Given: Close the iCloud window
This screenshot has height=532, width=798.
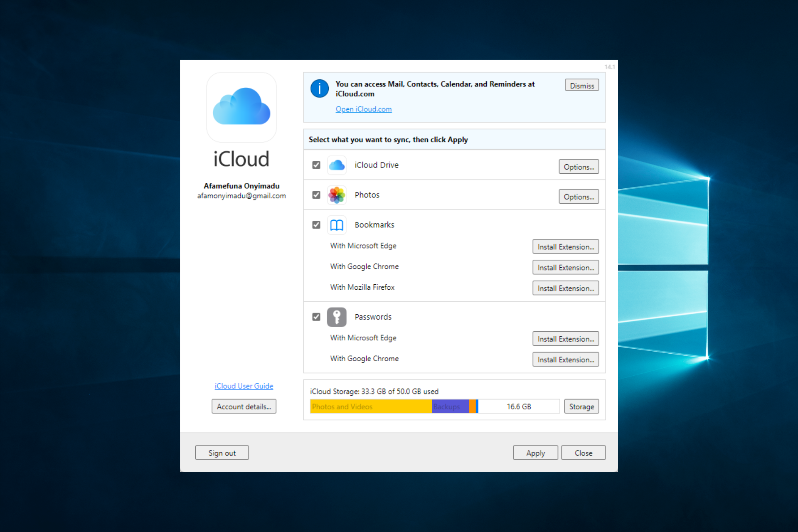Looking at the screenshot, I should 584,453.
